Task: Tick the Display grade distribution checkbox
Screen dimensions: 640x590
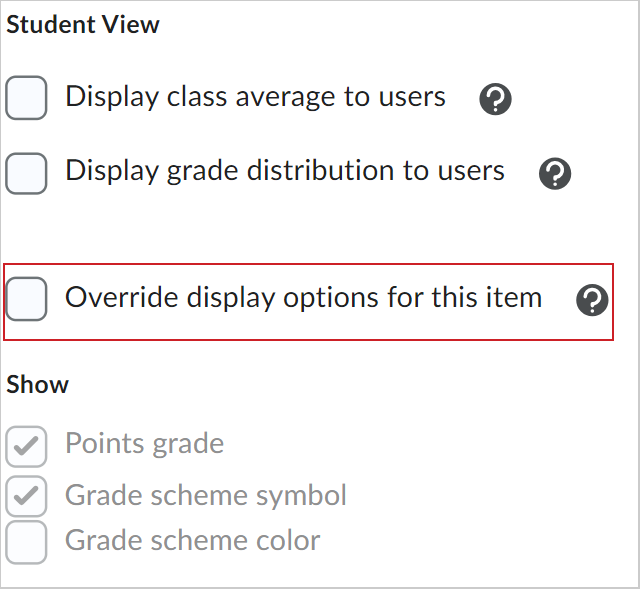Action: pos(27,173)
